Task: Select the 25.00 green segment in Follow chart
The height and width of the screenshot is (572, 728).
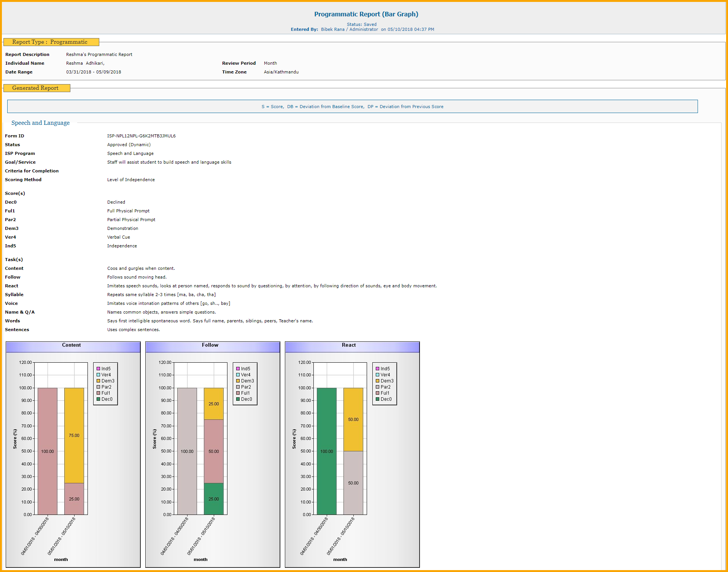Action: [214, 499]
